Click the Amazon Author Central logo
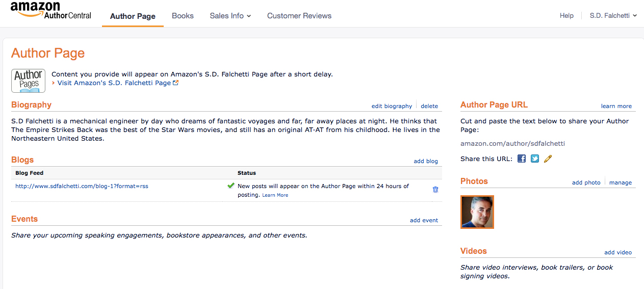 [50, 10]
